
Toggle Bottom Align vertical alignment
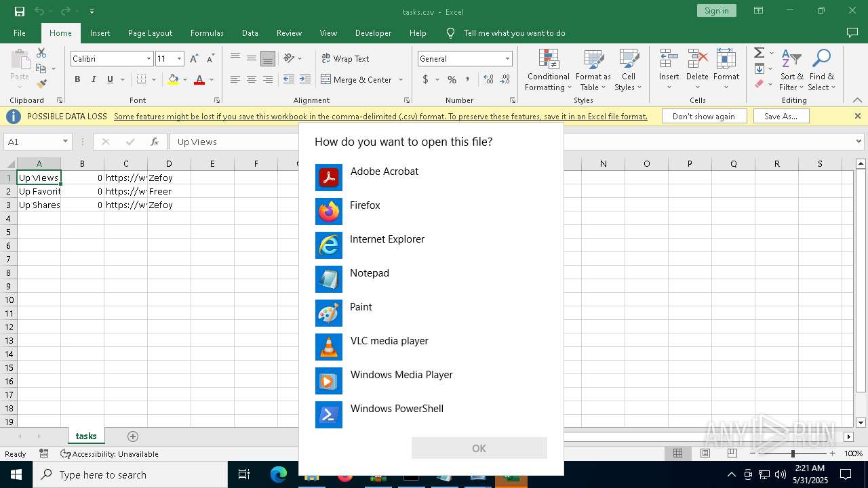tap(268, 59)
